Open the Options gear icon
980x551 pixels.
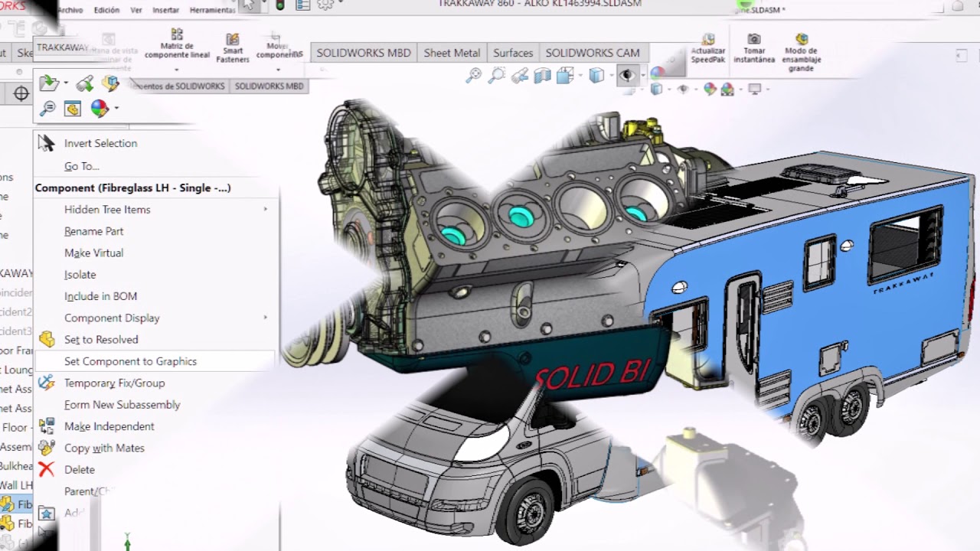point(325,5)
